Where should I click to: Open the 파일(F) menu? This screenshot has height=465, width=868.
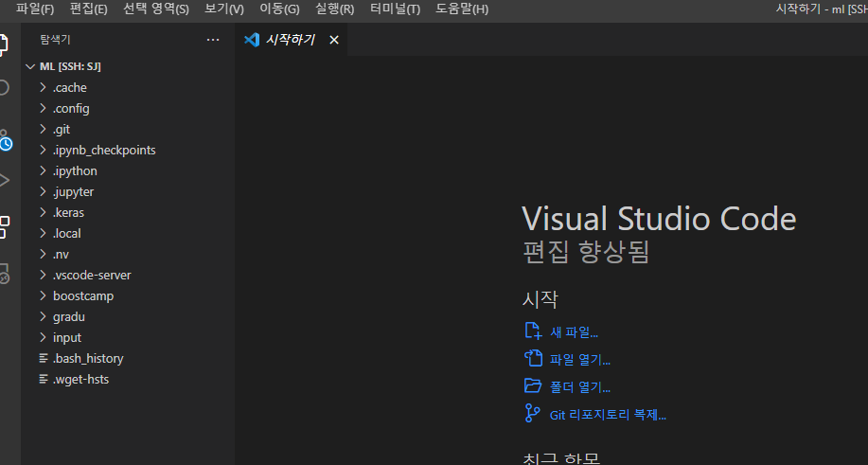tap(35, 9)
